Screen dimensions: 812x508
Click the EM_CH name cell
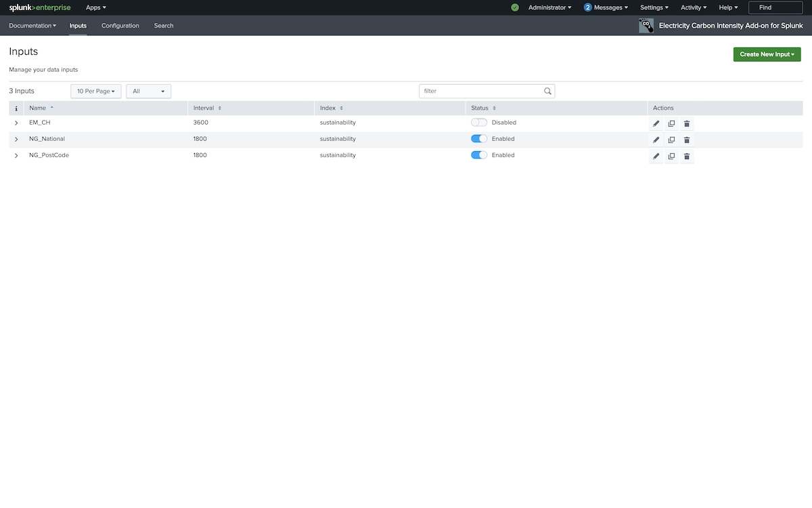pyautogui.click(x=40, y=123)
